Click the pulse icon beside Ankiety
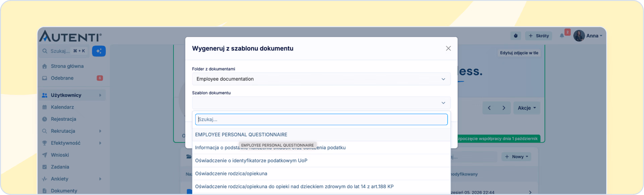This screenshot has width=644, height=195. click(x=45, y=179)
